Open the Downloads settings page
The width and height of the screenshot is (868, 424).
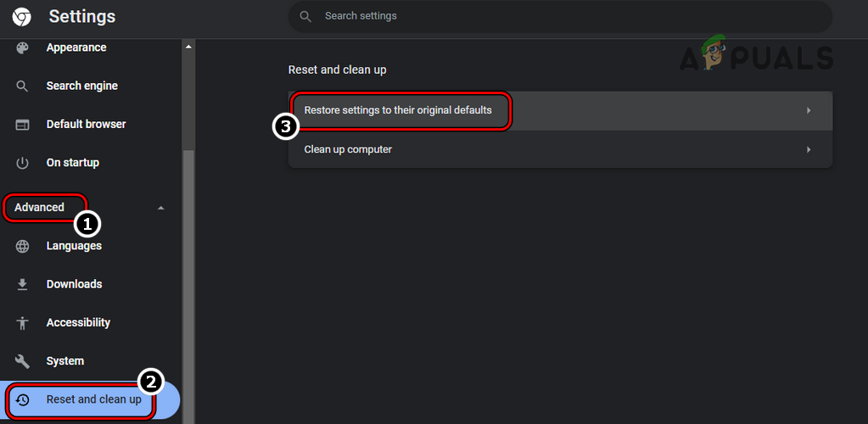click(74, 284)
